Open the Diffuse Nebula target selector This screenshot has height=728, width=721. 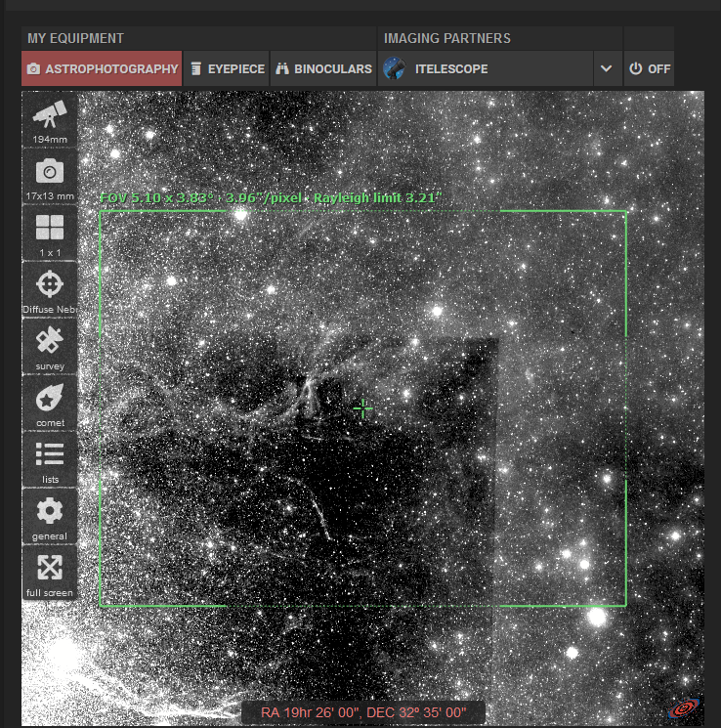(50, 290)
